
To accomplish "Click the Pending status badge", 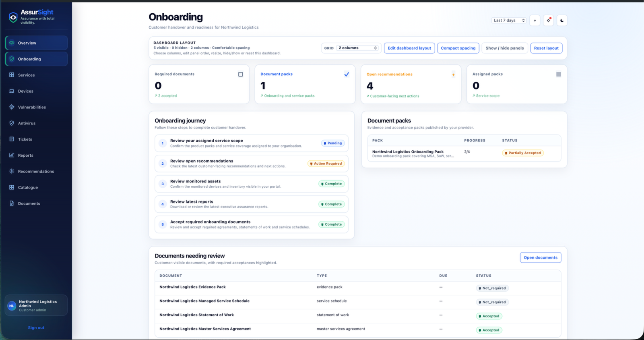I will click(333, 143).
